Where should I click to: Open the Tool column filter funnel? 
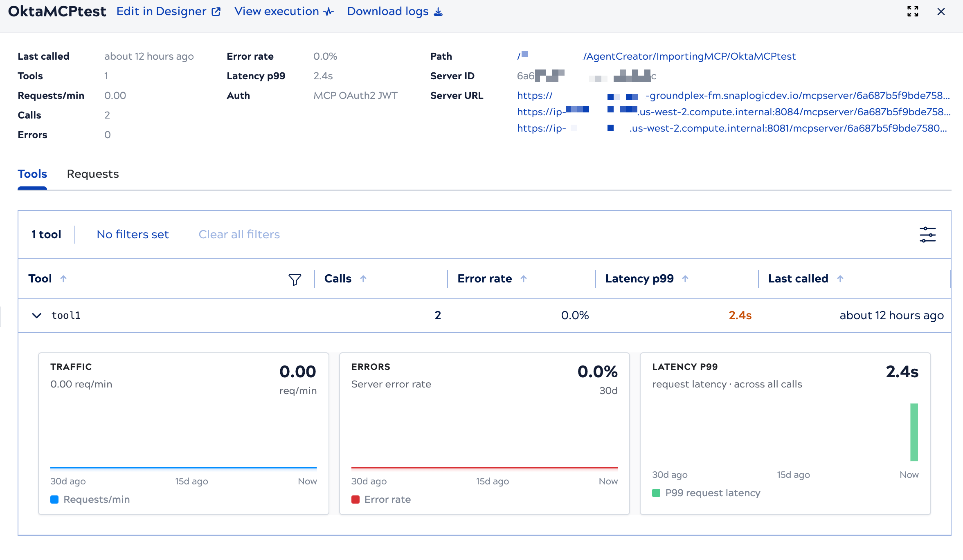[x=295, y=280]
